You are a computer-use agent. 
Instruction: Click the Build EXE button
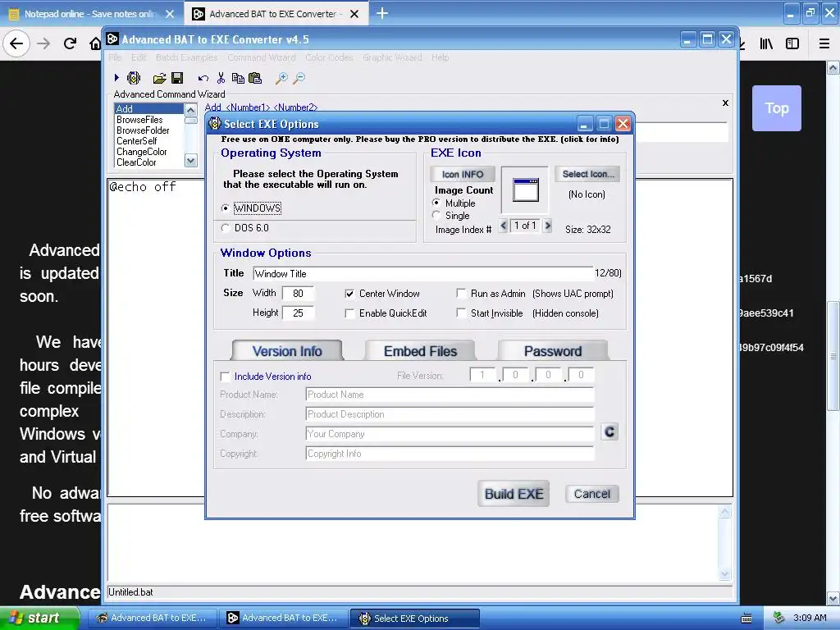click(x=514, y=493)
